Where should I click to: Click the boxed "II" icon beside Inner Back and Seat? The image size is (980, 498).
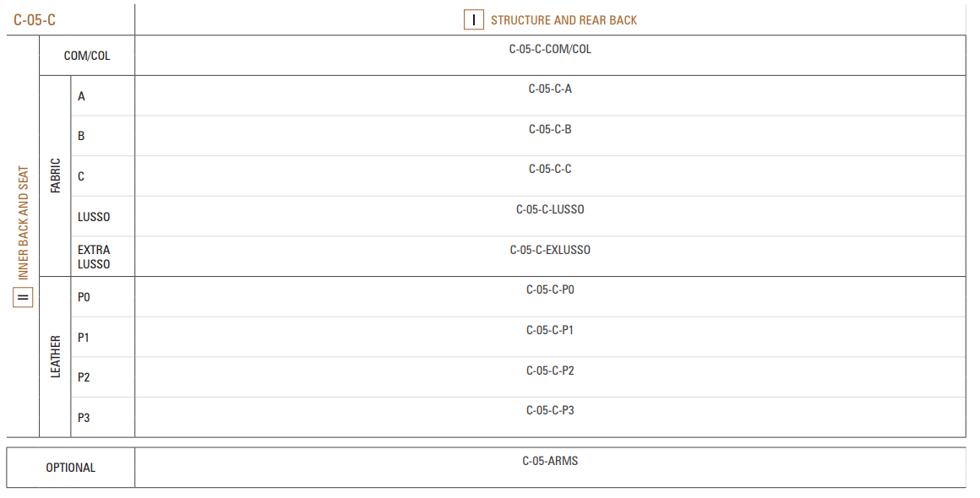pos(23,298)
